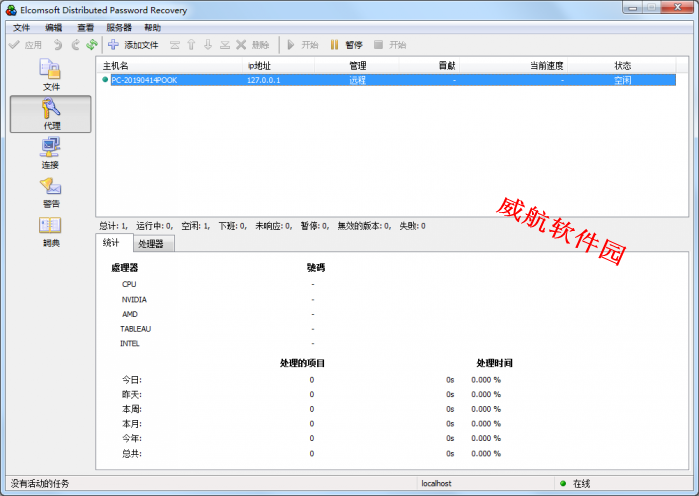Click the 本月 statistics label
Viewport: 699px width, 496px height.
point(132,424)
